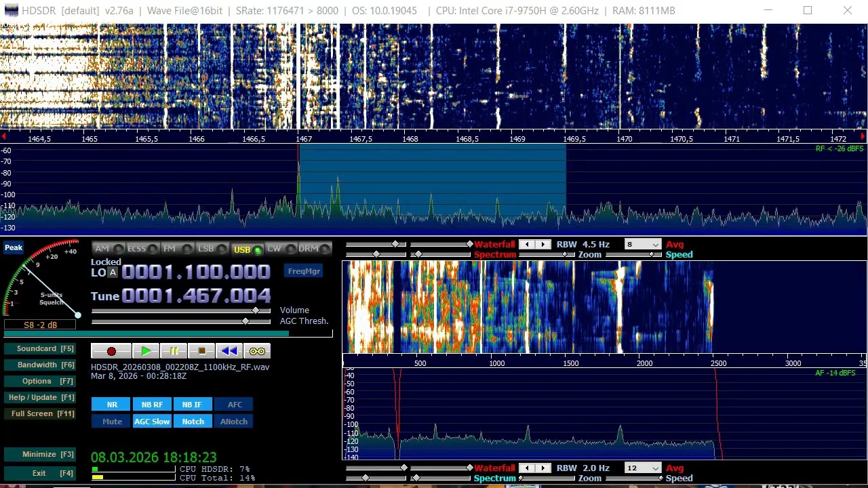868x488 pixels.
Task: Select the DRM demodulation mode
Action: (315, 249)
